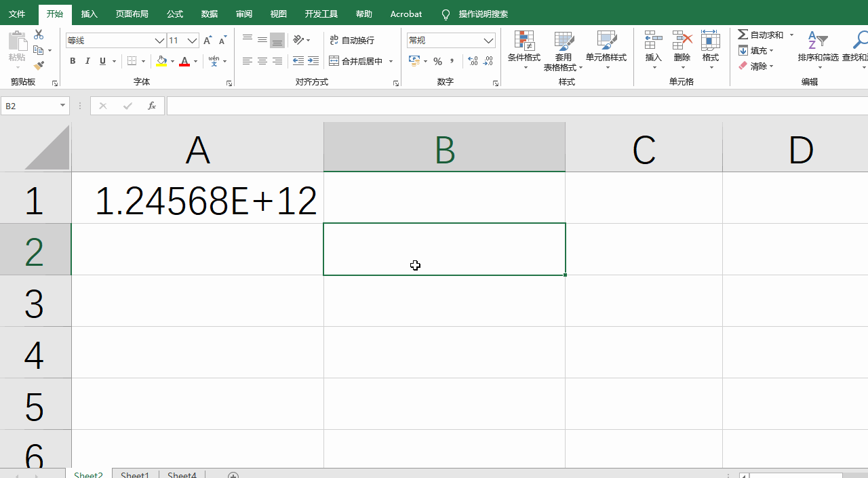Expand alignment group dialog launcher
868x478 pixels.
pos(396,83)
